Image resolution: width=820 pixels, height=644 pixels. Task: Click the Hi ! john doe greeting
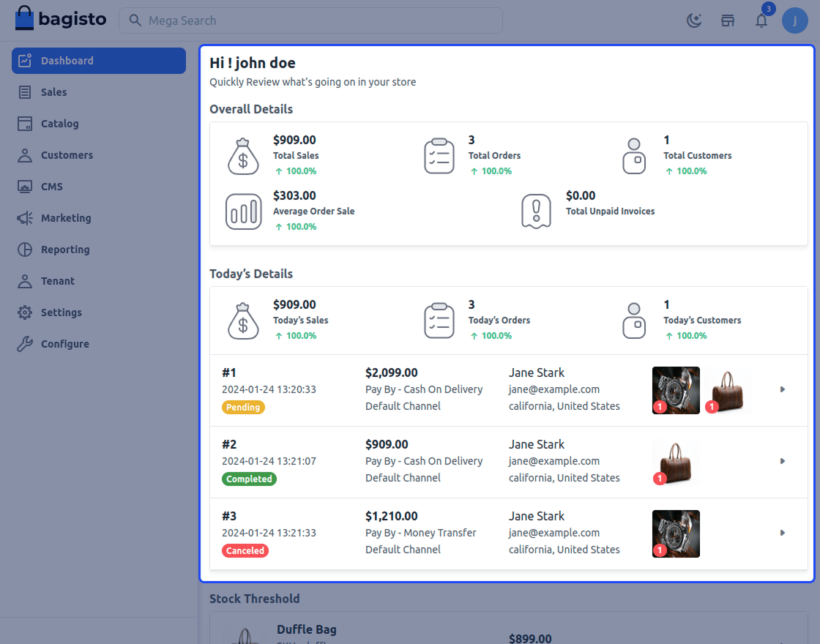pos(253,63)
